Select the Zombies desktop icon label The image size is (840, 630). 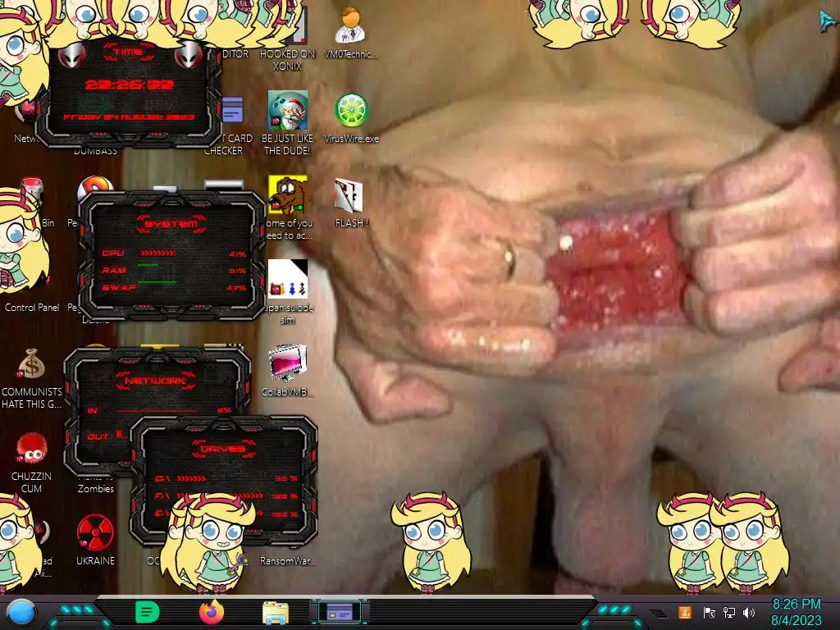tap(95, 489)
